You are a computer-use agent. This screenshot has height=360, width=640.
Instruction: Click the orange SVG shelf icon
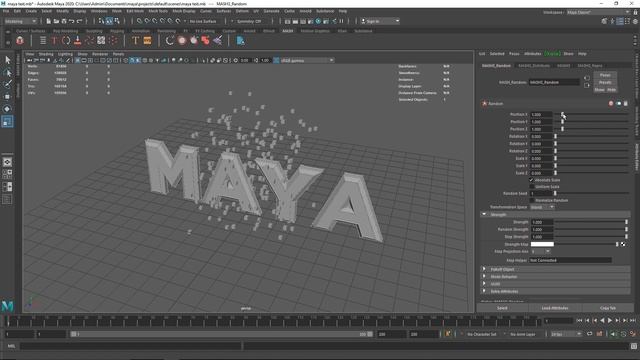click(147, 40)
